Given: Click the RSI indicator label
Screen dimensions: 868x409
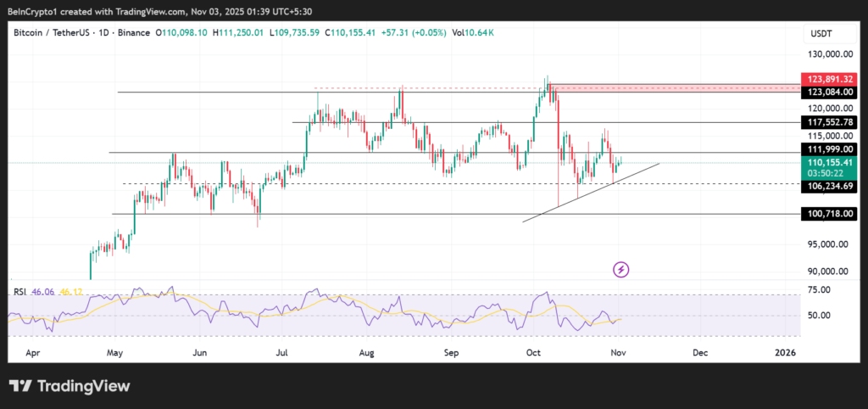Looking at the screenshot, I should click(21, 291).
